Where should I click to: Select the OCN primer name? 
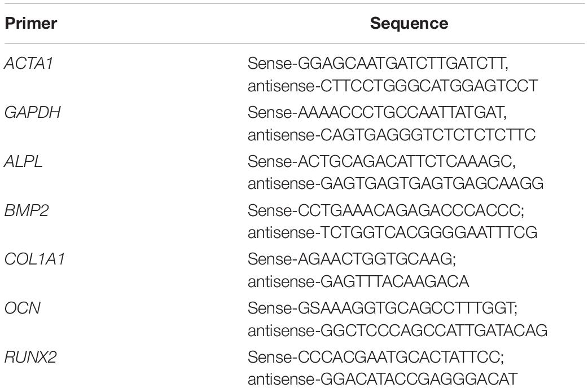22,308
